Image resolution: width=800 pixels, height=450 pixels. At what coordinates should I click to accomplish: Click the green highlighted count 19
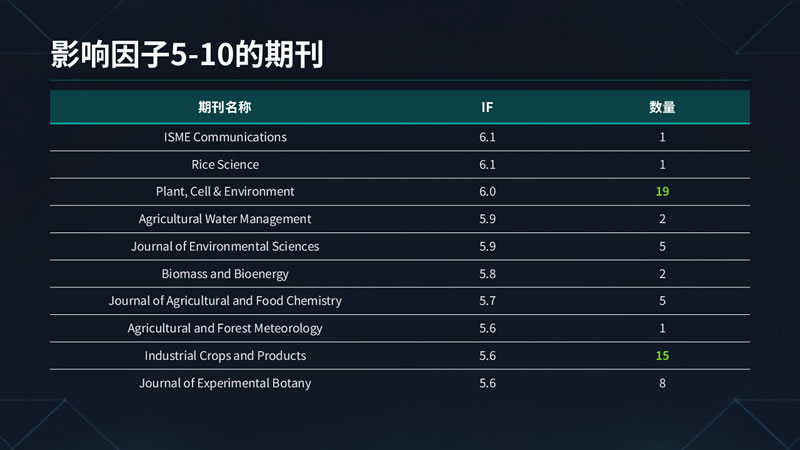pos(662,191)
